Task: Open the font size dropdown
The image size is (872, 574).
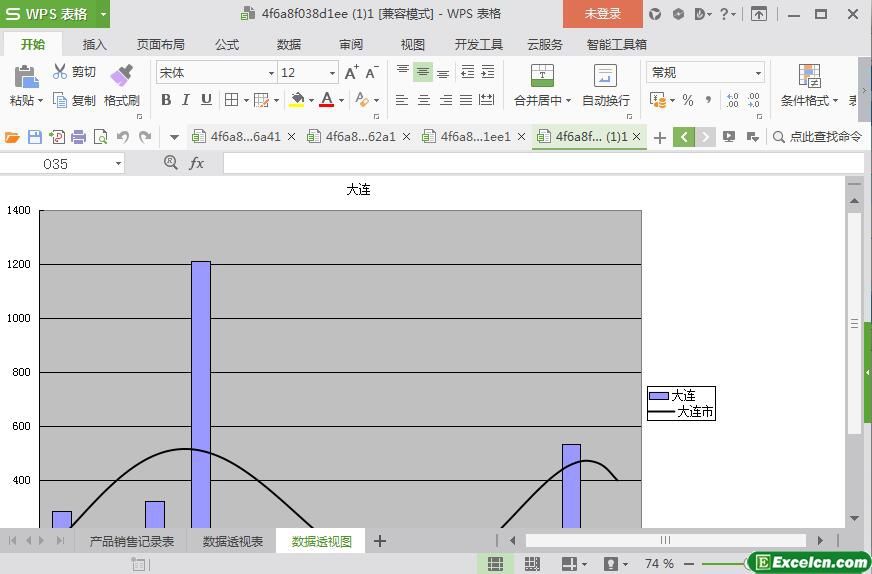Action: [x=332, y=73]
